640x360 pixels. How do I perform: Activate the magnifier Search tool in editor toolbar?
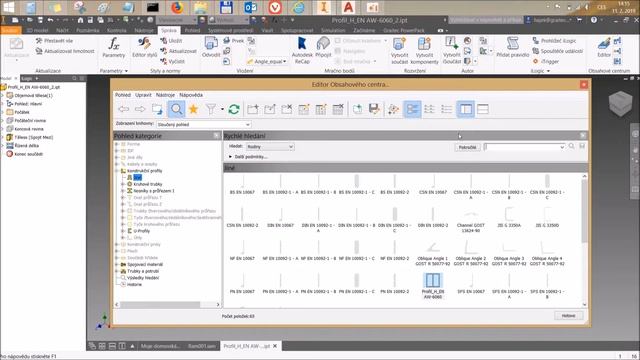click(x=176, y=109)
